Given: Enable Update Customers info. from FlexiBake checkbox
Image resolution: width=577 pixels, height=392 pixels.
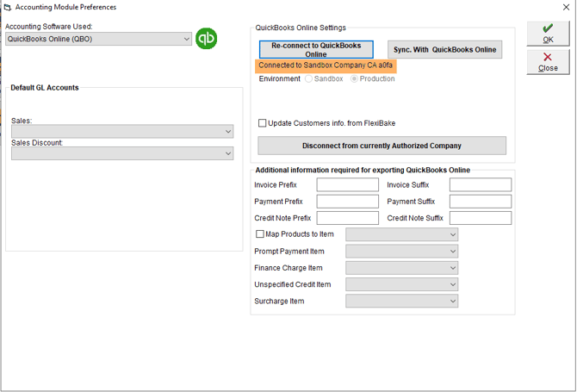Looking at the screenshot, I should click(x=263, y=123).
